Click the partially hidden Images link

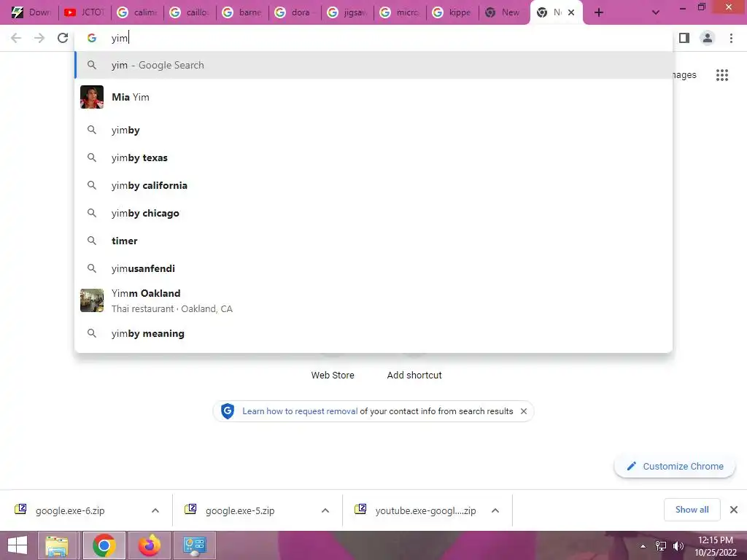[x=684, y=75]
